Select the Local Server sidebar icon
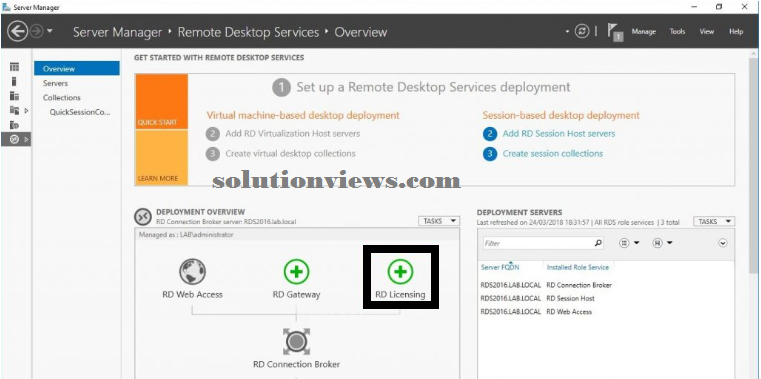Screen dimensions: 761x379 pos(15,82)
